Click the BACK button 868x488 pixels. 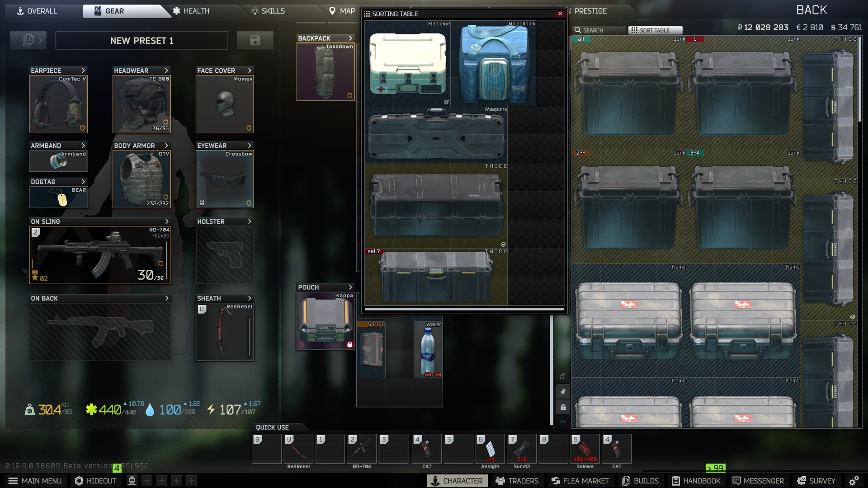811,10
